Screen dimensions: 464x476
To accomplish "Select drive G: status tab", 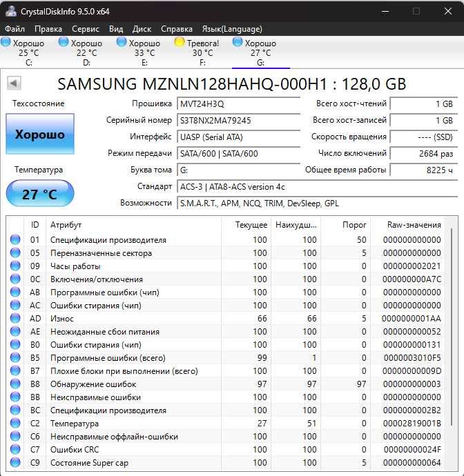I will tap(261, 52).
